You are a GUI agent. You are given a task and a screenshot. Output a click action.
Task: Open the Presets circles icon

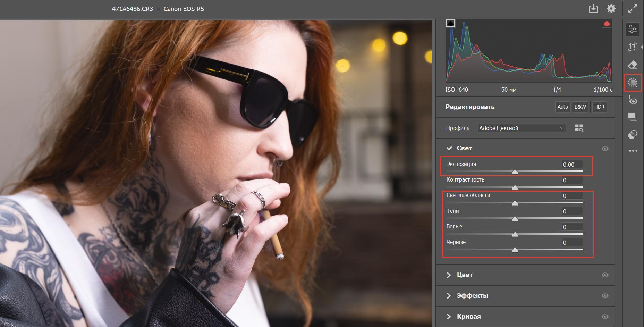[633, 134]
